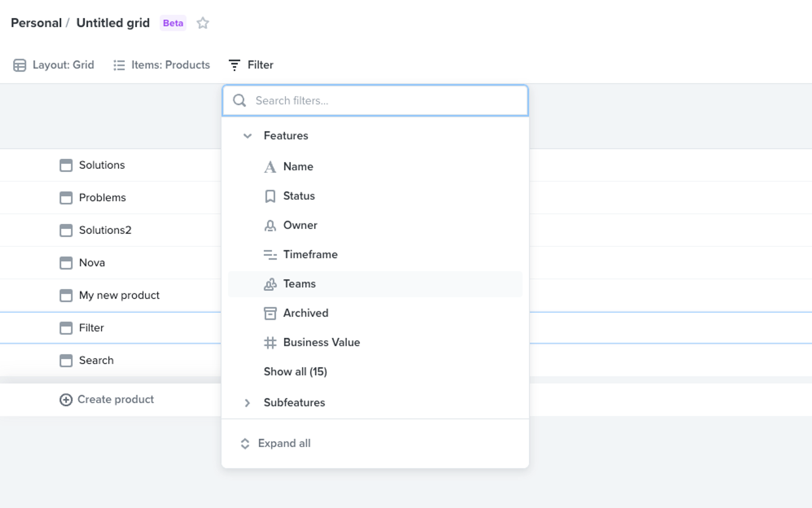Click Show all (15)
Screen dimensions: 812x508
(295, 371)
